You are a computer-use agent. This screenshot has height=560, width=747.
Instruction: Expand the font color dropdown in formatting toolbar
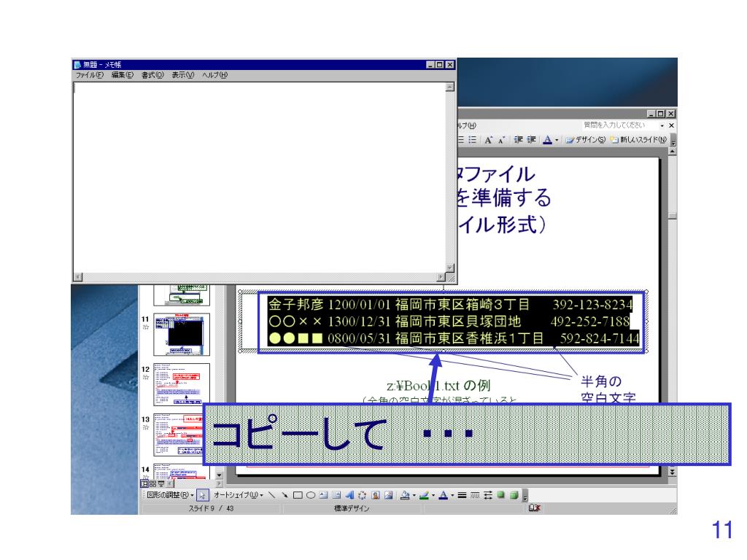557,140
